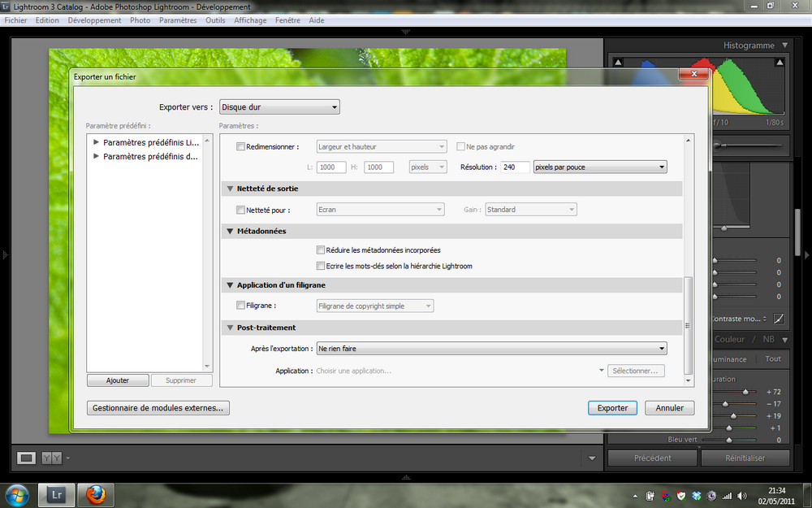Click the point curve edit icon
The width and height of the screenshot is (812, 508).
pyautogui.click(x=779, y=319)
